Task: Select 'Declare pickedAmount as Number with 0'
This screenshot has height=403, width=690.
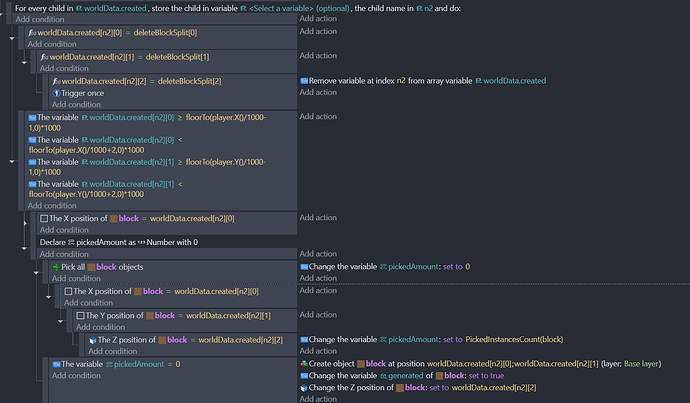Action: pos(119,242)
